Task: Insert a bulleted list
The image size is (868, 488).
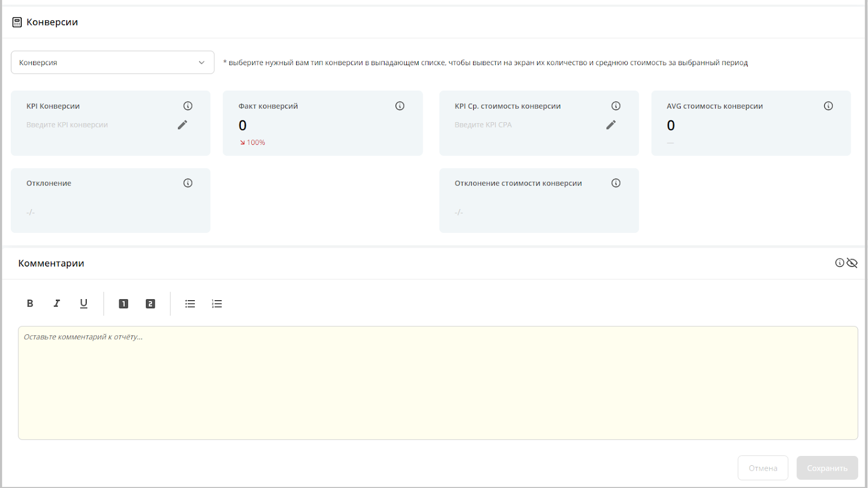Action: click(190, 304)
